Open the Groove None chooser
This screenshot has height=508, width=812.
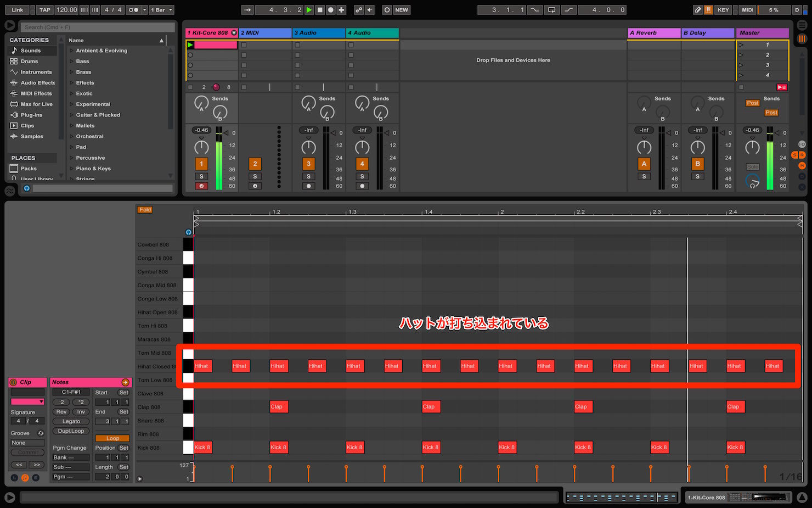tap(27, 443)
